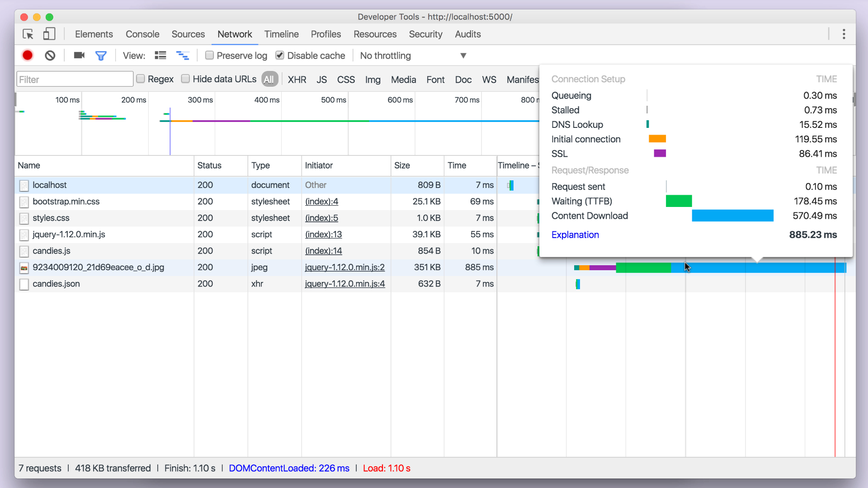
Task: Click the localhost document file icon
Action: coord(24,185)
